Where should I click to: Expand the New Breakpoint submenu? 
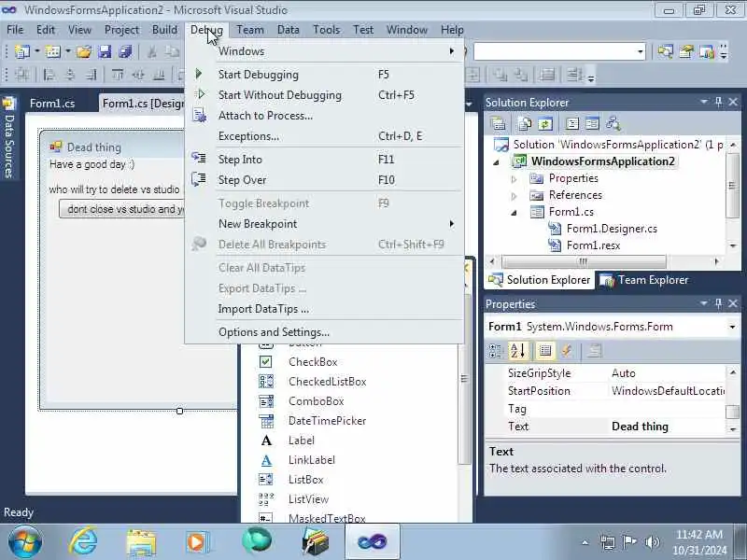[x=324, y=224]
